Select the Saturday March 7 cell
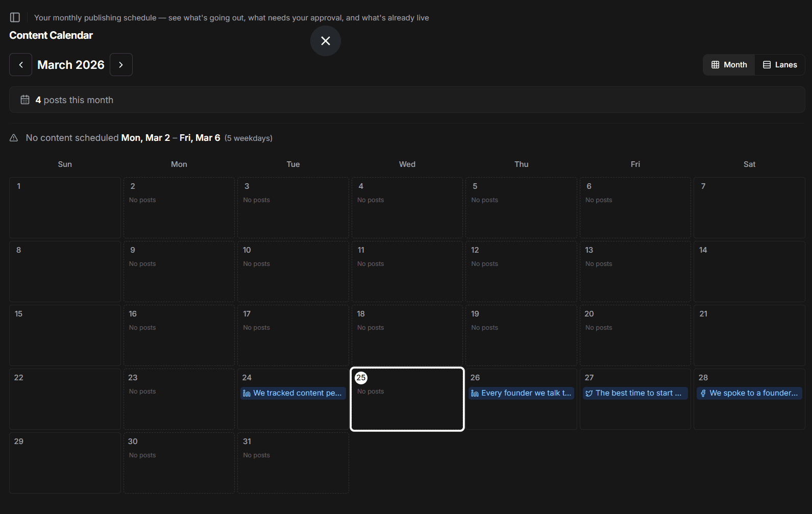This screenshot has width=812, height=514. pyautogui.click(x=749, y=208)
